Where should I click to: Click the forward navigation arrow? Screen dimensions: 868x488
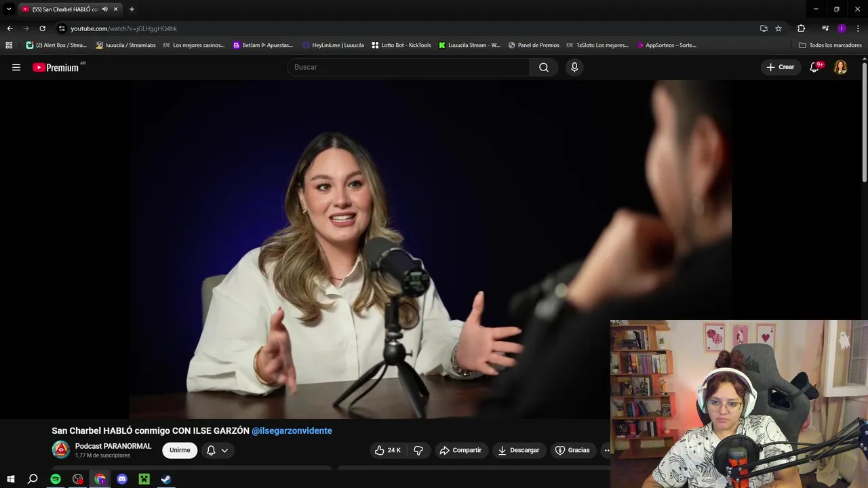coord(26,28)
